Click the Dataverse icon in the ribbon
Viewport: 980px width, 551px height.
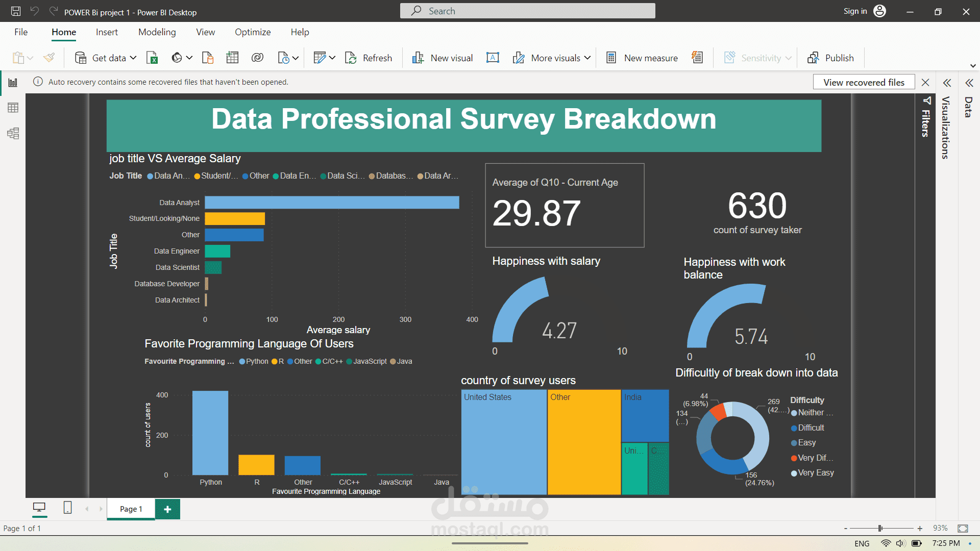(x=257, y=58)
